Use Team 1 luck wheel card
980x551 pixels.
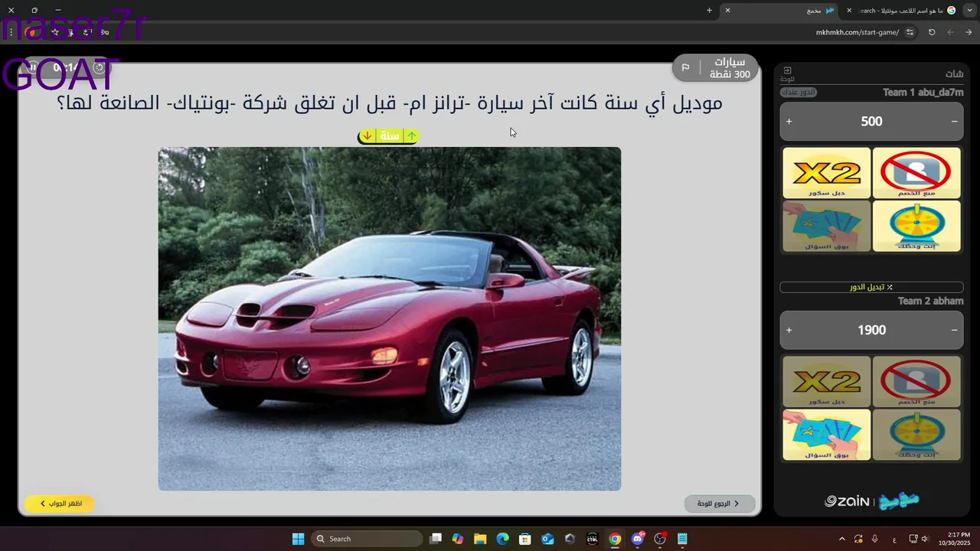pos(916,226)
